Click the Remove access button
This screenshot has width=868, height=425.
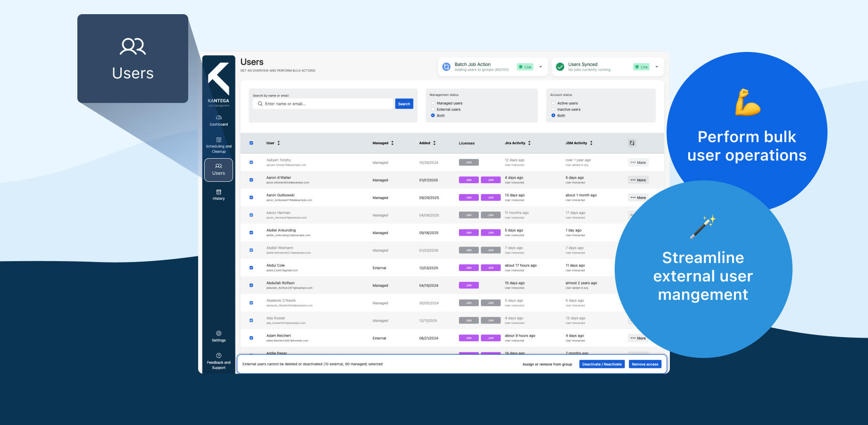click(x=645, y=364)
